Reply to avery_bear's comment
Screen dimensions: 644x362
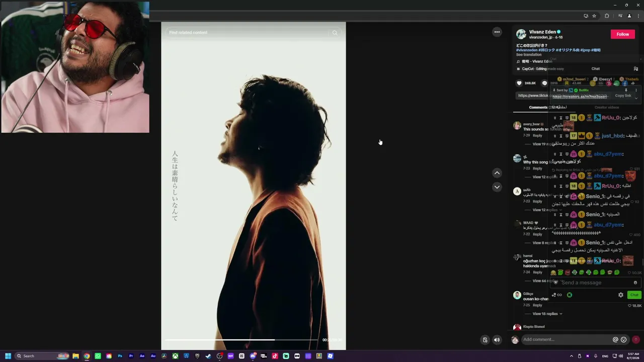click(538, 136)
